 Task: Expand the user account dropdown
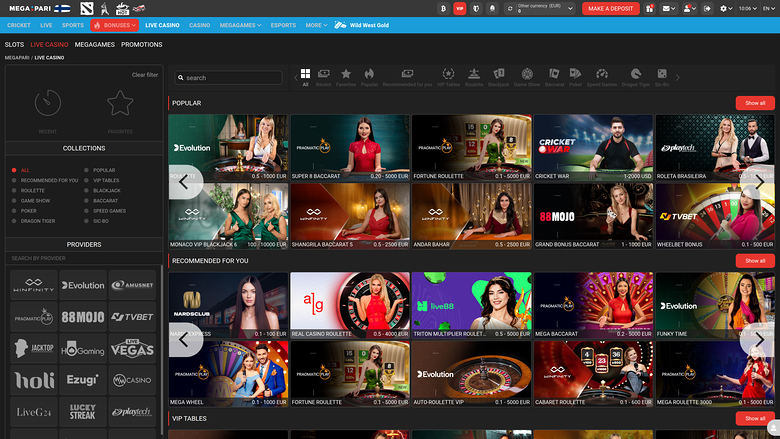pyautogui.click(x=689, y=8)
